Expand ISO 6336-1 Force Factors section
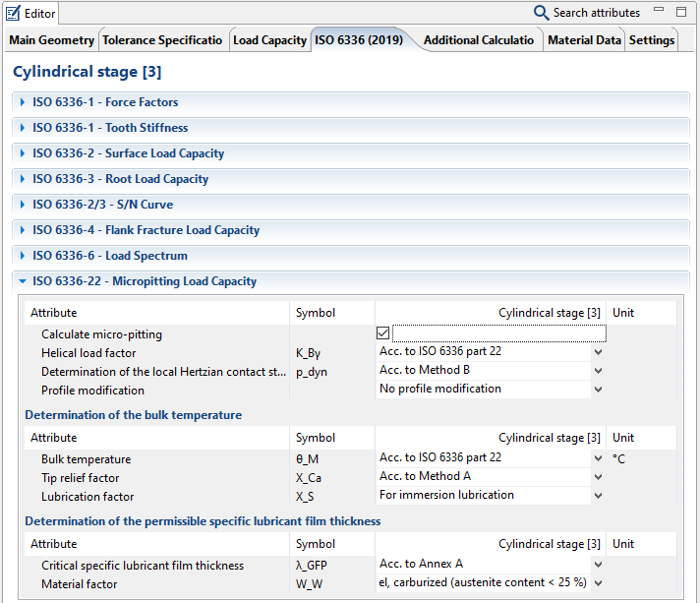This screenshot has width=700, height=603. (105, 102)
